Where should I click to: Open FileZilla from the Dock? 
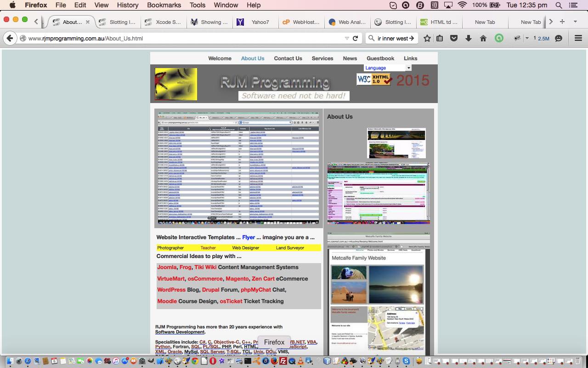(283, 362)
